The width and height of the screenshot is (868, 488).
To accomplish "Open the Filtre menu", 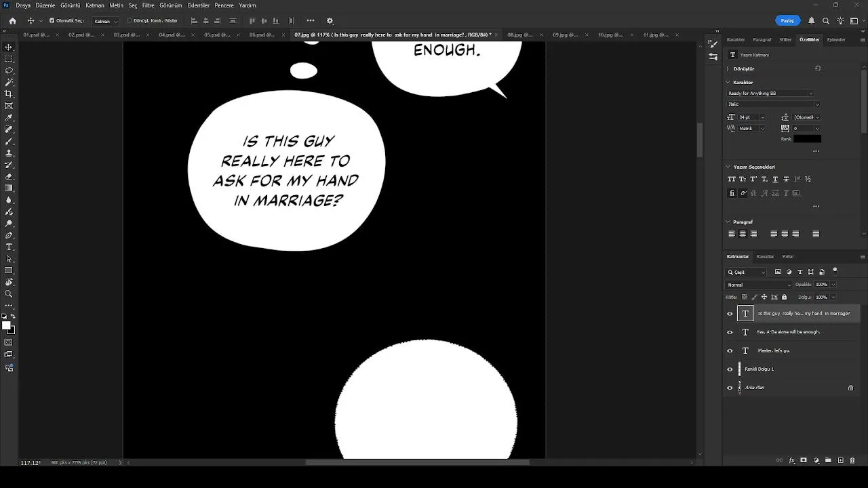I will click(148, 5).
